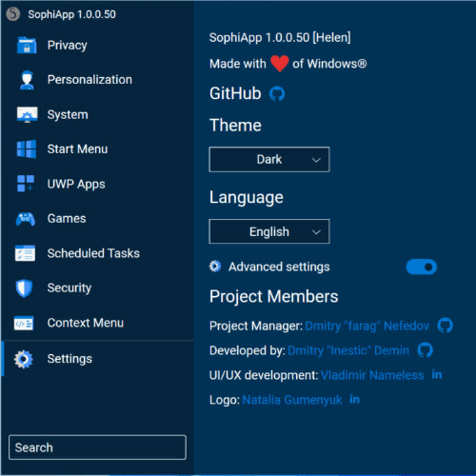This screenshot has width=476, height=476.
Task: Click the "Project Manager:" label
Action: pyautogui.click(x=256, y=326)
